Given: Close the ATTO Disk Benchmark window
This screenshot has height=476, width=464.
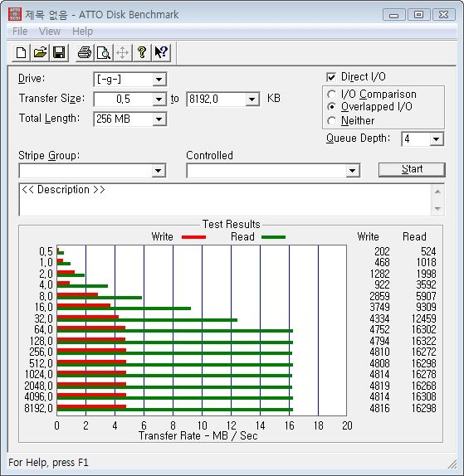Looking at the screenshot, I should 443,15.
